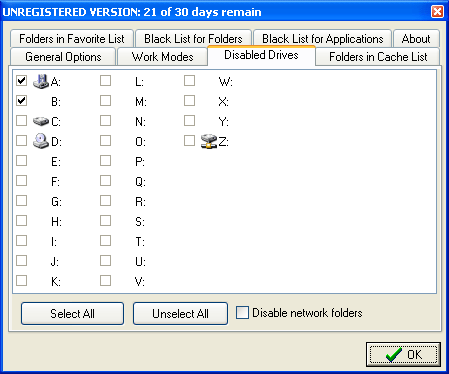Click the floppy drive icon for A:

click(x=41, y=81)
